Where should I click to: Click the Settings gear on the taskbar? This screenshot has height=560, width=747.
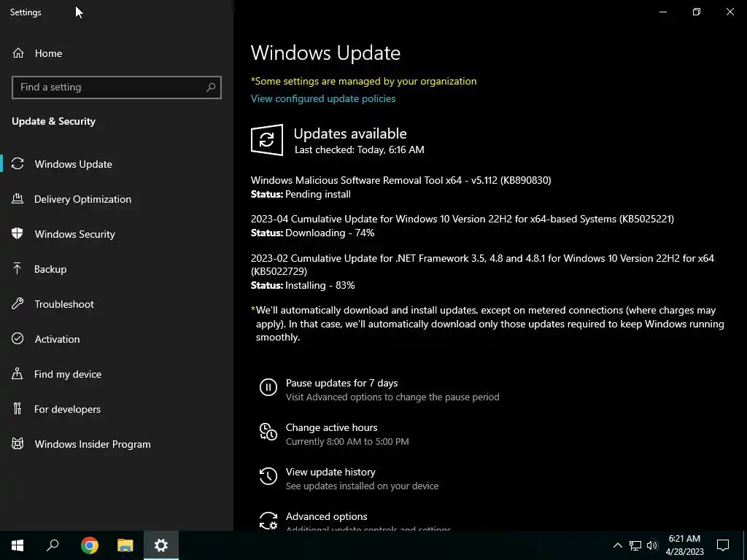pyautogui.click(x=161, y=545)
